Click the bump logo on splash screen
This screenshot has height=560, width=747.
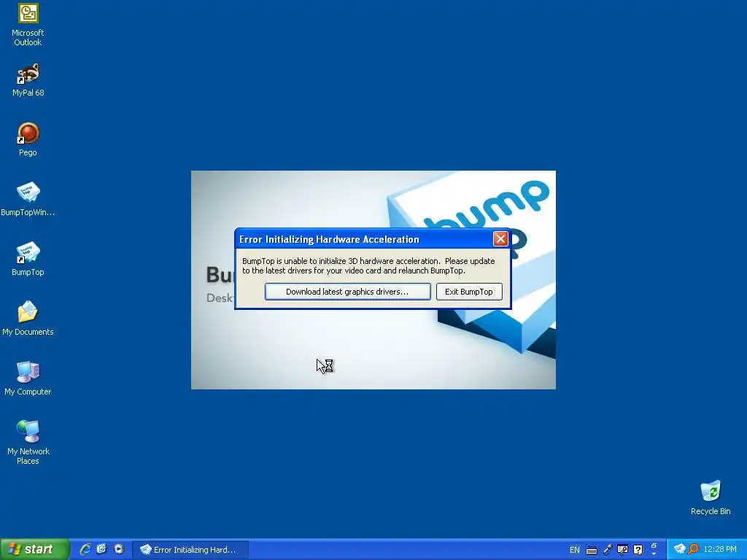[x=488, y=206]
